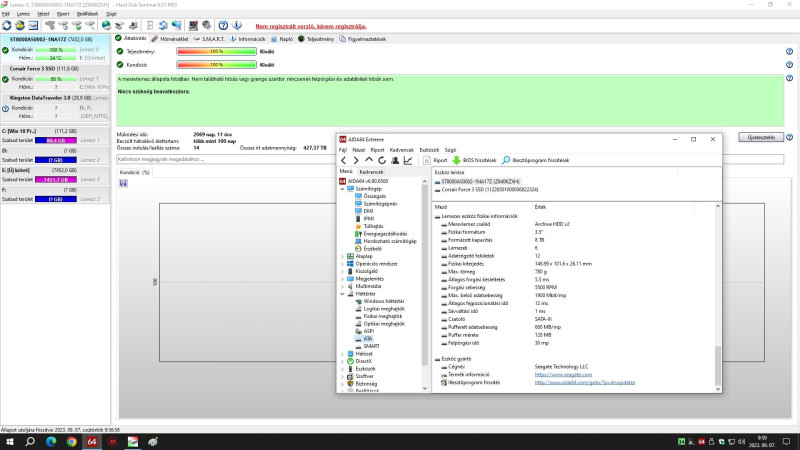Expand the DirectX tree node
This screenshot has width=800, height=450.
342,361
